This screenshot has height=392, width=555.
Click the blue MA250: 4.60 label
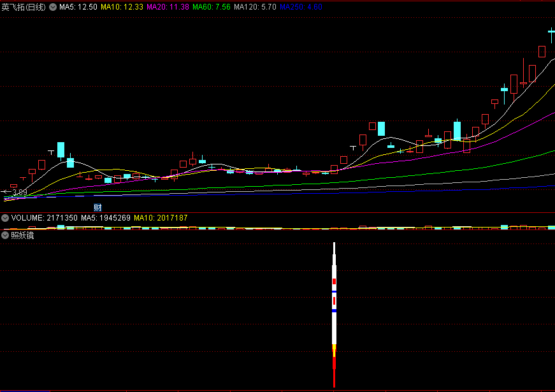click(301, 7)
